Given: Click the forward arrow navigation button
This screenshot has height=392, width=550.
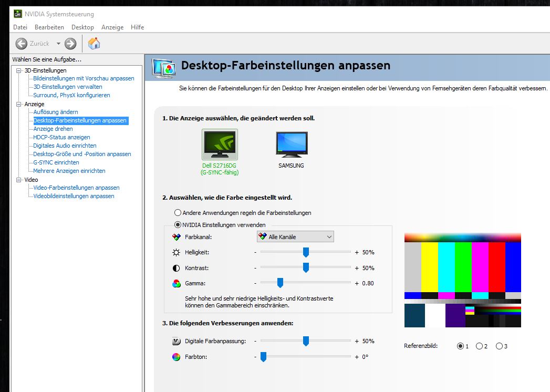Looking at the screenshot, I should pyautogui.click(x=70, y=44).
